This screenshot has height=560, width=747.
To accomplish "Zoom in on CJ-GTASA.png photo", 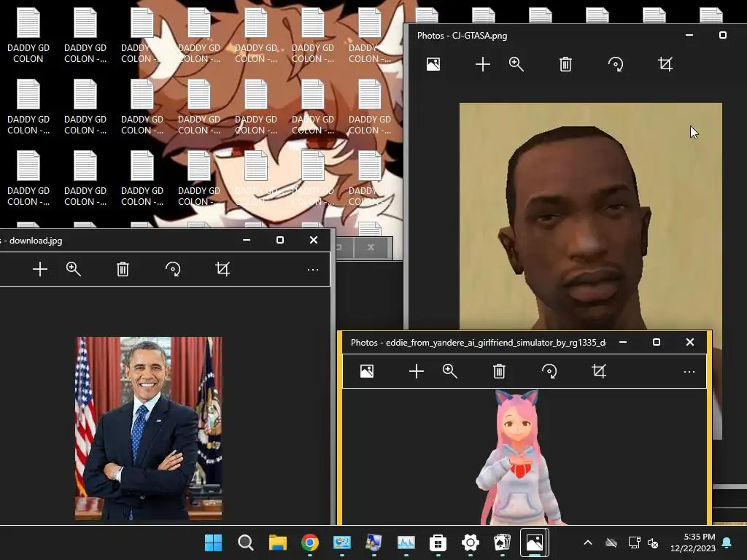I will (x=516, y=64).
